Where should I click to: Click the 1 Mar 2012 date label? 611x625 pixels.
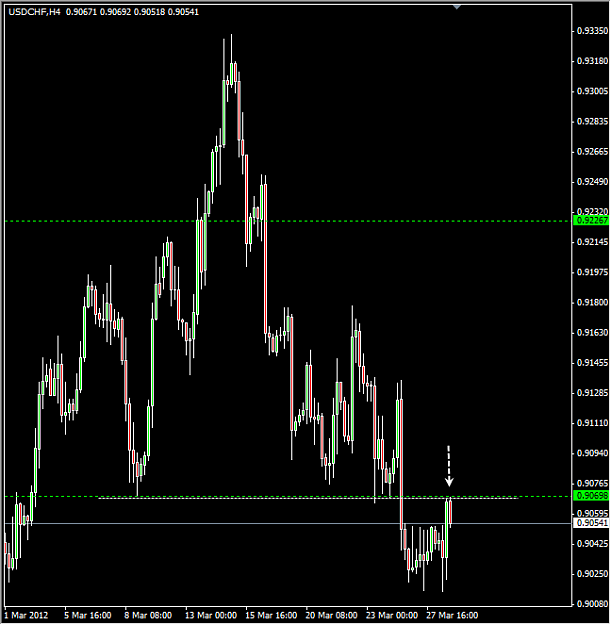(26, 615)
